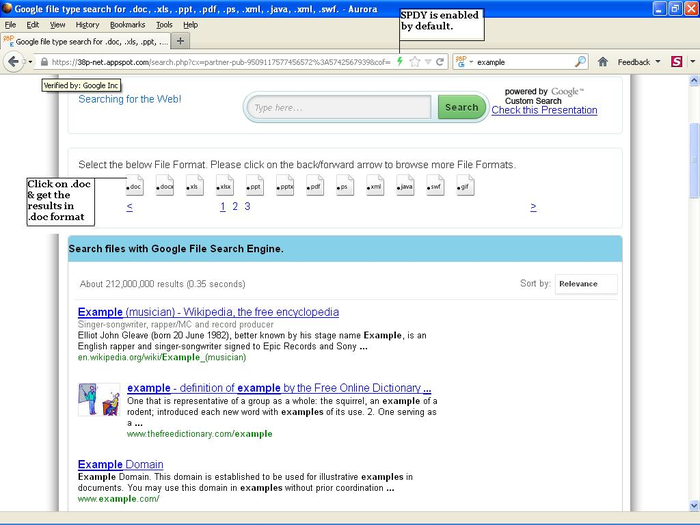700x525 pixels.
Task: Open the Sort by Relevance dropdown
Action: [586, 284]
